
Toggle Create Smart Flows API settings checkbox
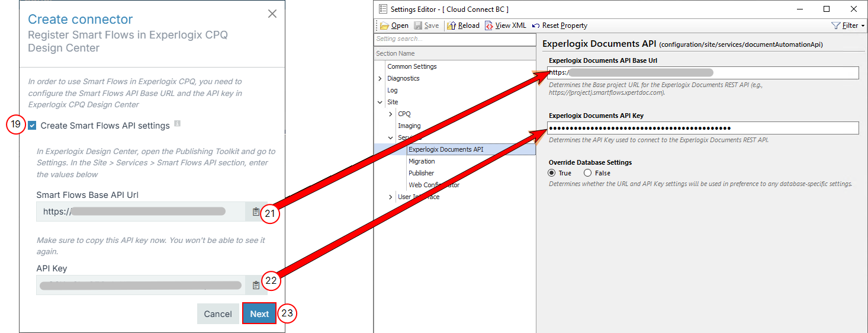click(x=32, y=126)
